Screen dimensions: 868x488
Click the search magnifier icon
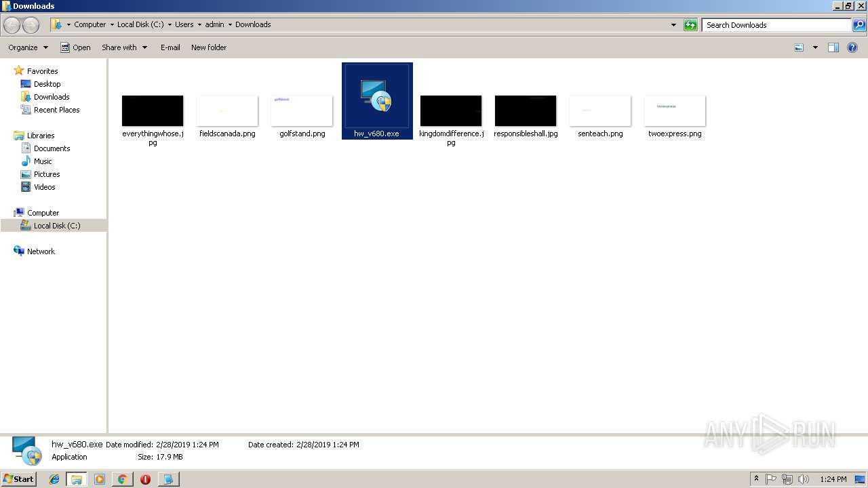click(x=859, y=25)
